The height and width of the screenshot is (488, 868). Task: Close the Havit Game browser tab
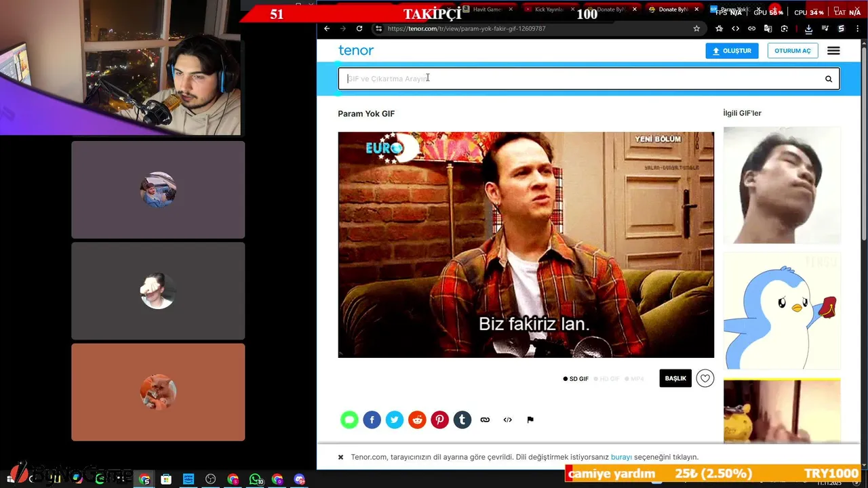511,9
